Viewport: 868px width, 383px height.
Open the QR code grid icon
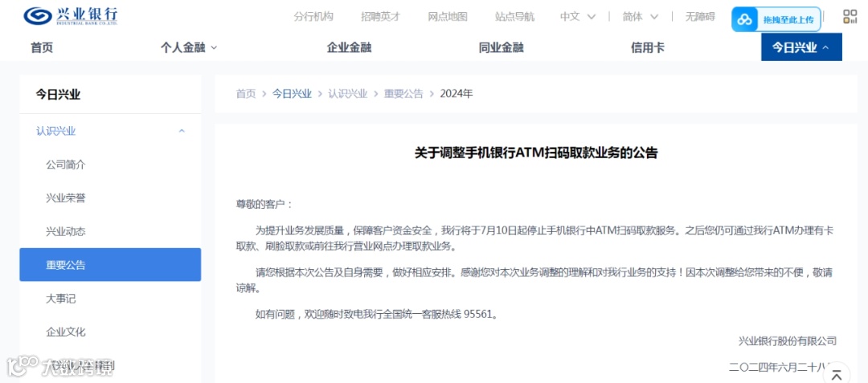[850, 17]
